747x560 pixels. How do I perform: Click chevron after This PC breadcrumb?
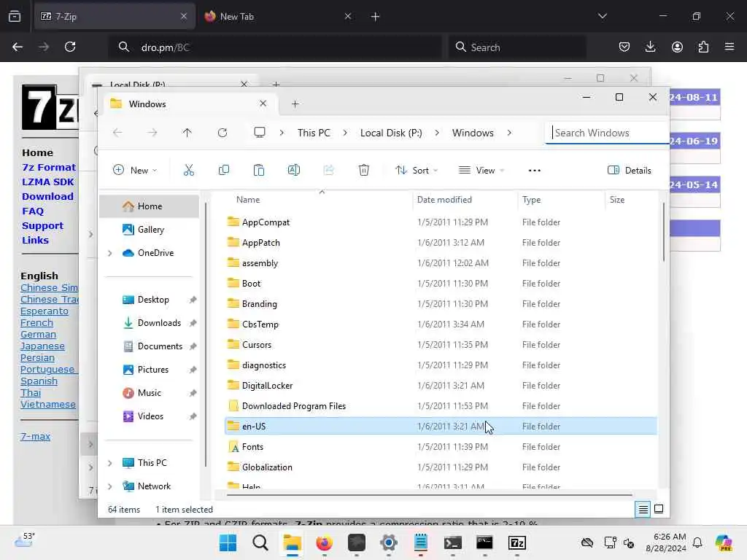(345, 133)
